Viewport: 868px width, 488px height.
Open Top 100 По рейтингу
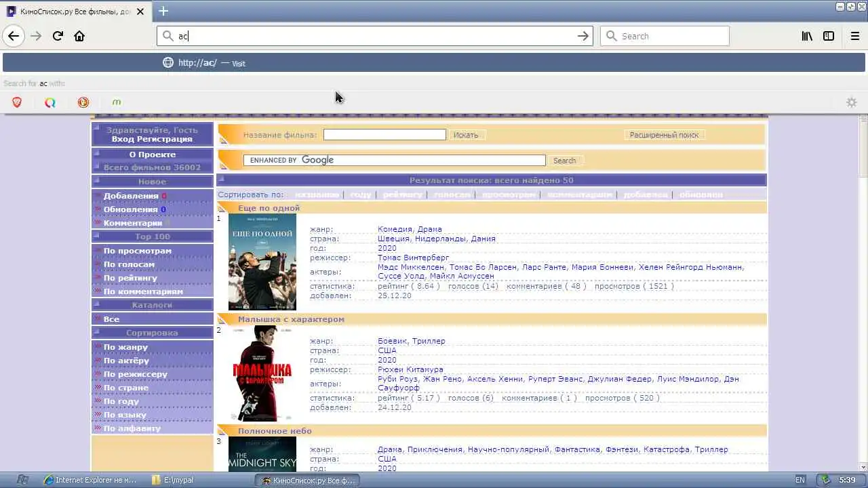tap(130, 278)
